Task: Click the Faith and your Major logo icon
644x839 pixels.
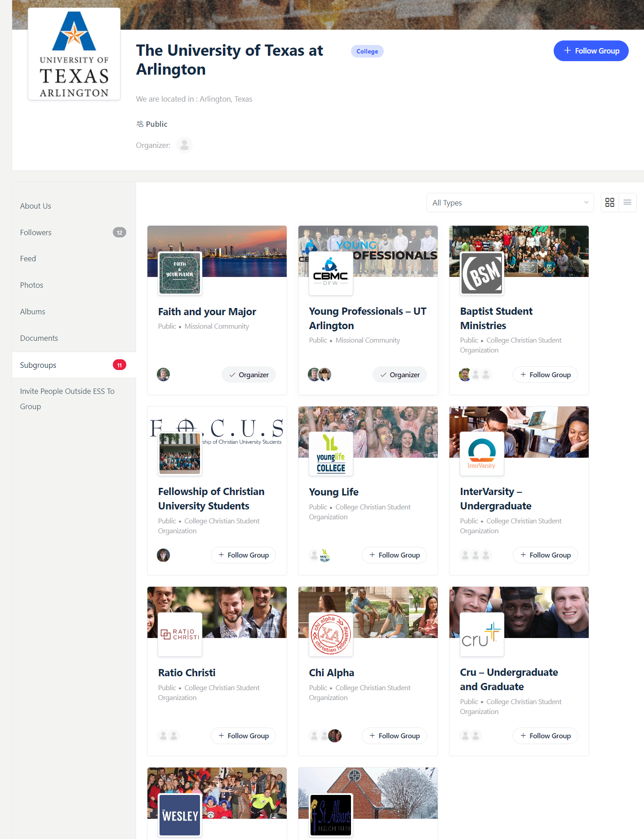Action: pos(180,273)
